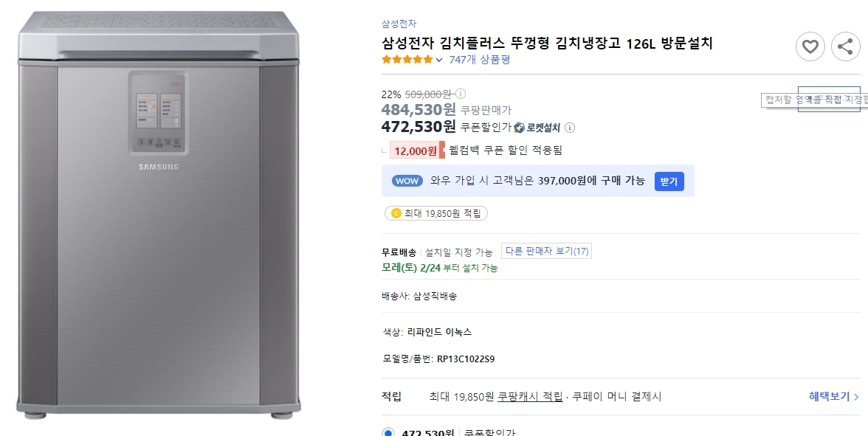Viewport: 868px width, 436px height.
Task: Click info icon next to 509,000원 original price
Action: click(459, 95)
